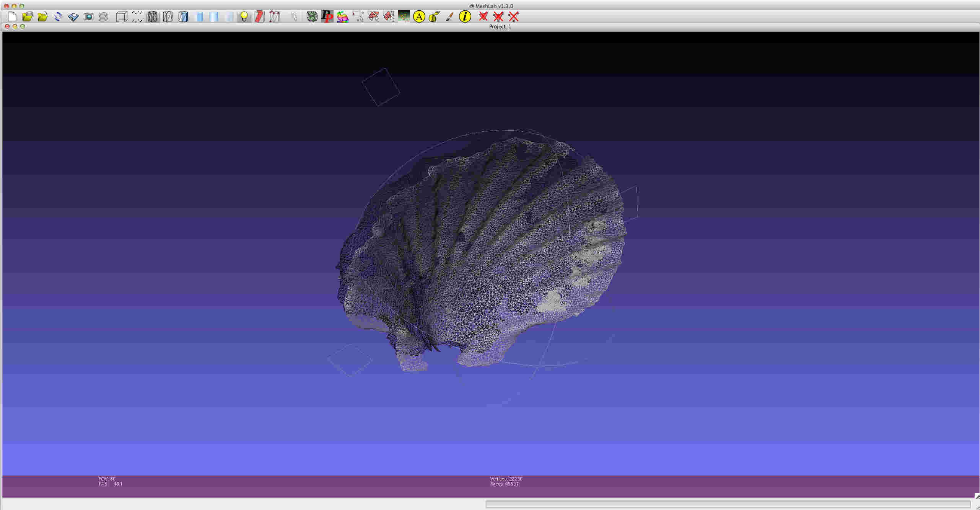
Task: Click the Project_1 window title bar
Action: 500,26
